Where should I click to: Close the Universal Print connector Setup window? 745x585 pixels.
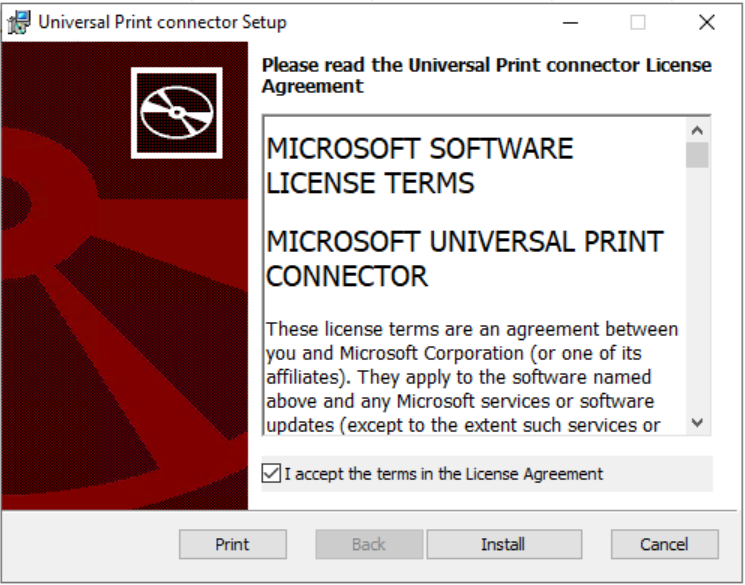tap(706, 22)
